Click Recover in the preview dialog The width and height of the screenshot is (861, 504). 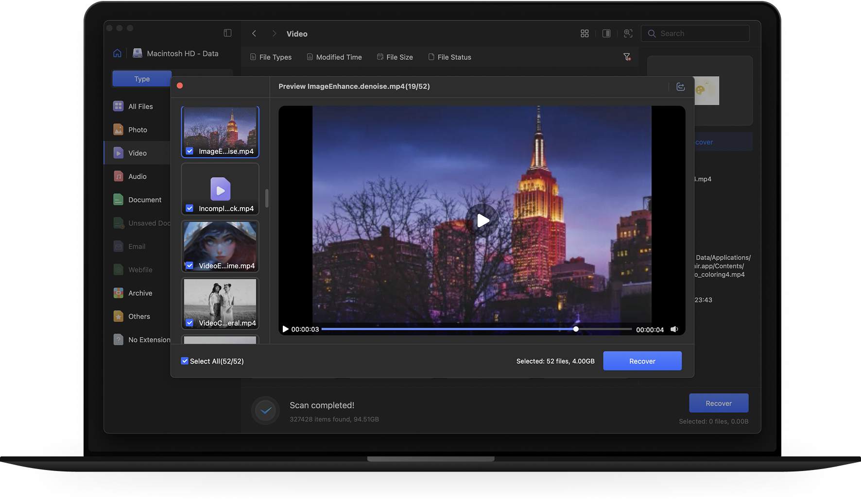(642, 361)
